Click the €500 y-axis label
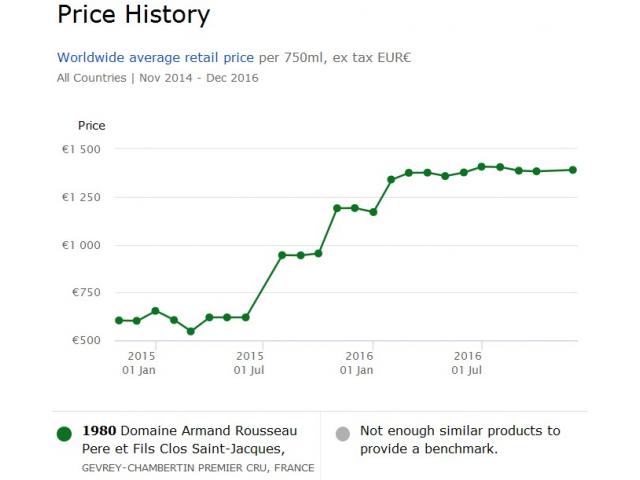 (88, 341)
